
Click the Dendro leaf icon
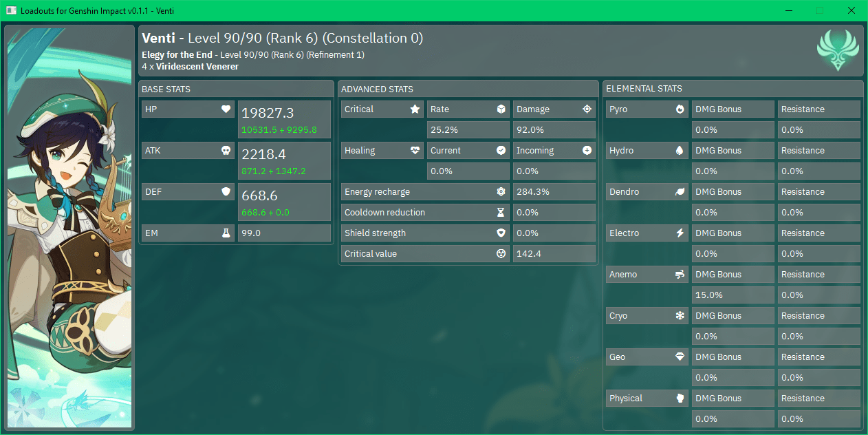click(680, 192)
